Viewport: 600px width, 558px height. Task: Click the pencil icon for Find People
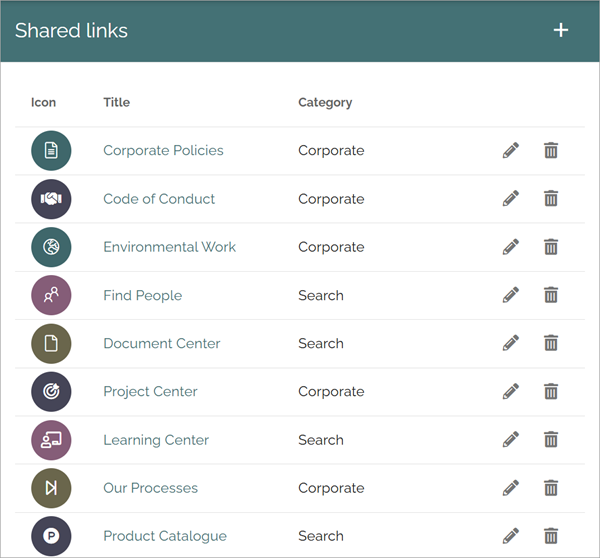click(511, 295)
